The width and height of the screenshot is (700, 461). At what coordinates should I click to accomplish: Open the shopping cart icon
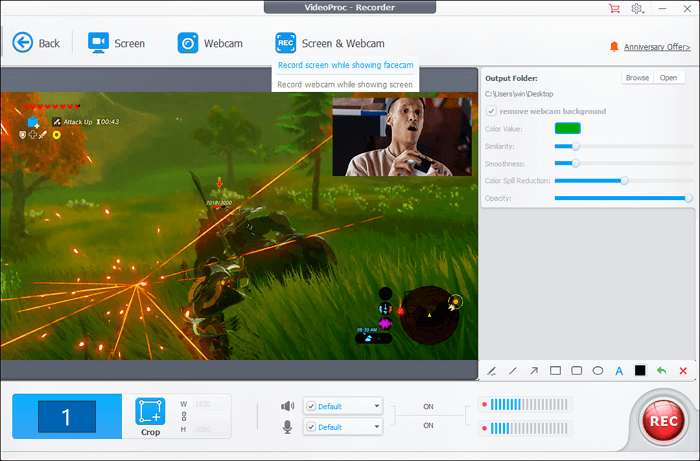tap(614, 8)
